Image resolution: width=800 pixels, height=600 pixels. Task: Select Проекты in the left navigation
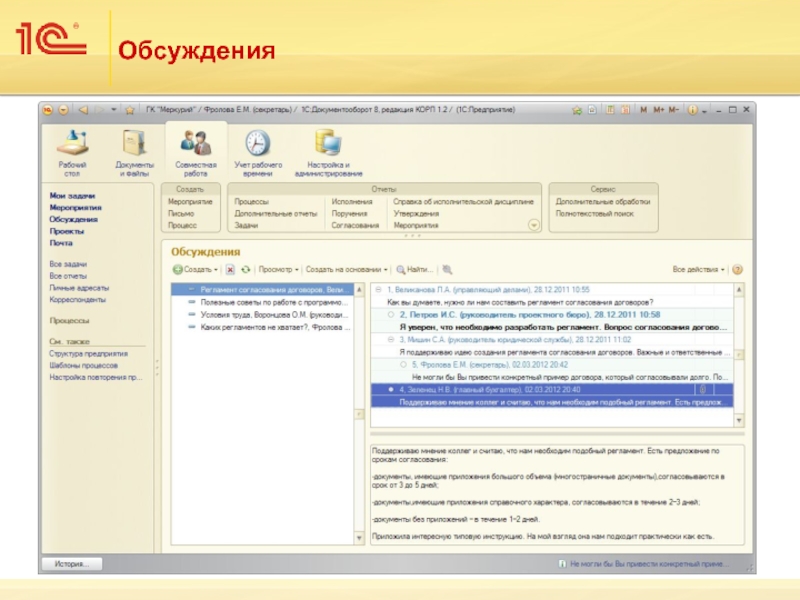(67, 231)
